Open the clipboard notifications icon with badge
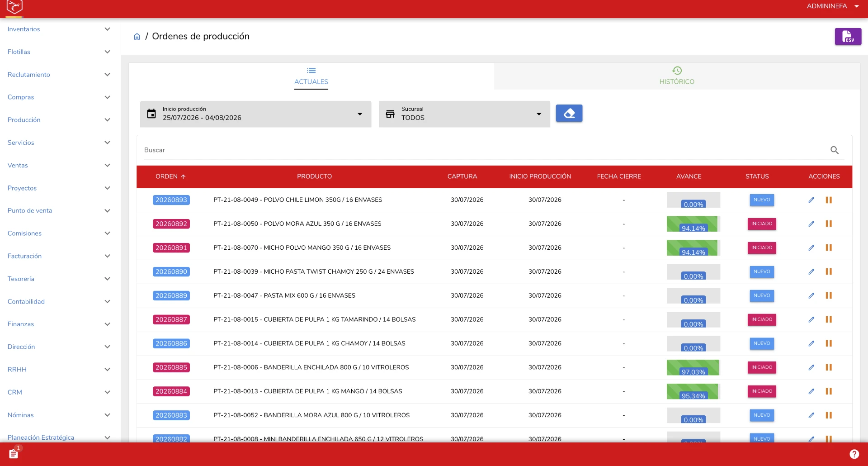Screen dimensions: 868x466 (x=14, y=454)
